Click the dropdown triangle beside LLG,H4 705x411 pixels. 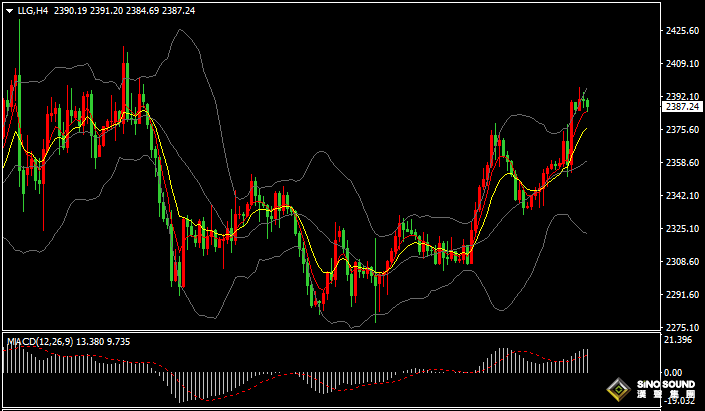point(9,11)
